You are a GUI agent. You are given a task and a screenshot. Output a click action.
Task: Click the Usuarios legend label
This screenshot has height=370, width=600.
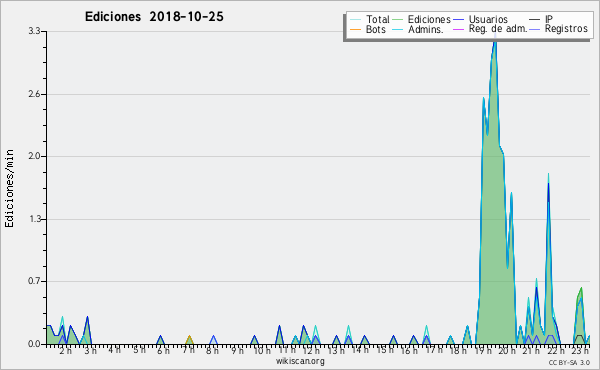[x=488, y=19]
